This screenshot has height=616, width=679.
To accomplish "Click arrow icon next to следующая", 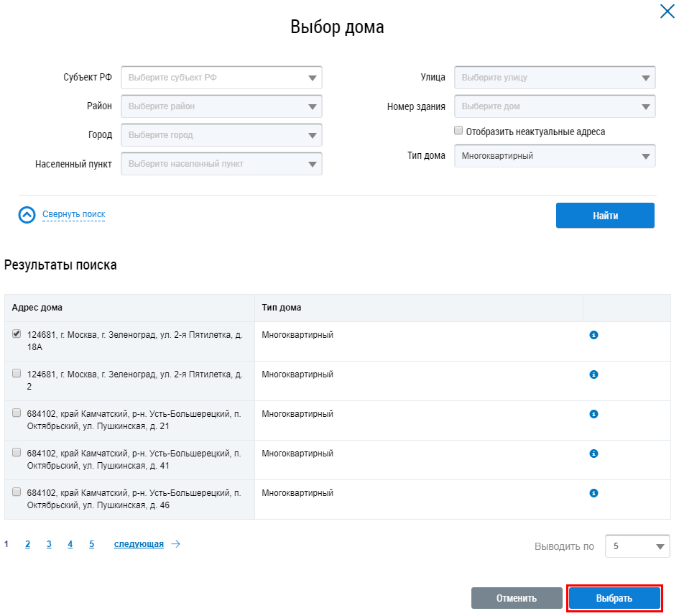I will point(175,544).
